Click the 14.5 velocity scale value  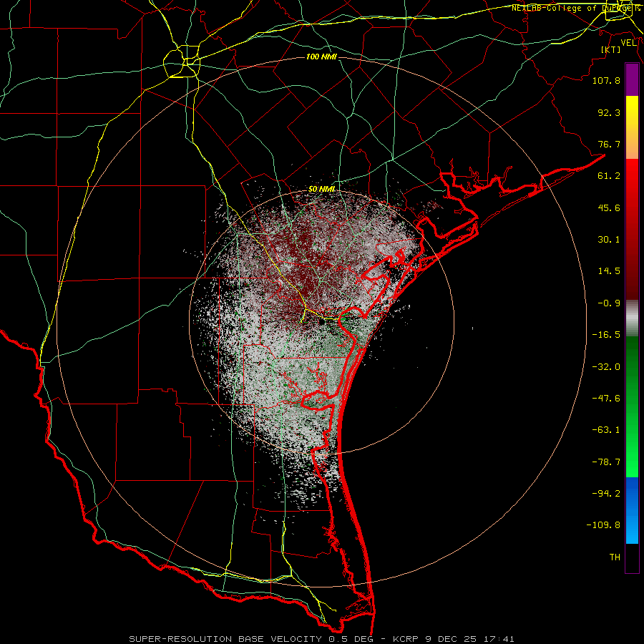609,271
